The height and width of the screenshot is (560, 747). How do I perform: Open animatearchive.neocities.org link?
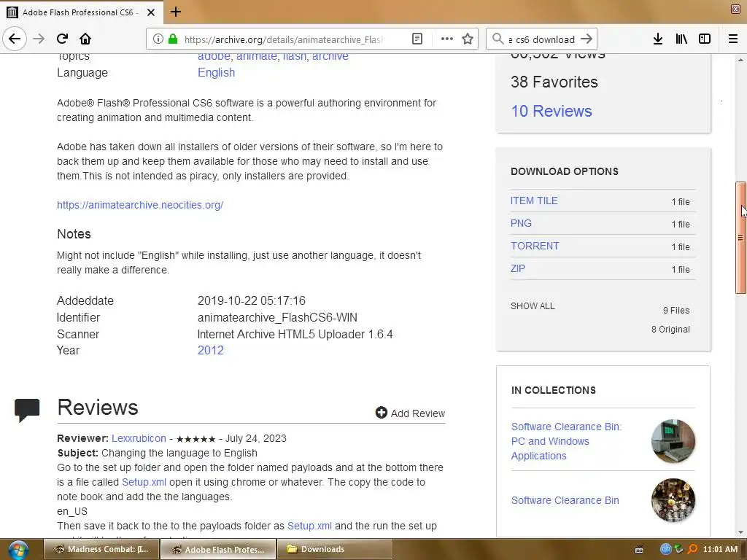pyautogui.click(x=140, y=205)
